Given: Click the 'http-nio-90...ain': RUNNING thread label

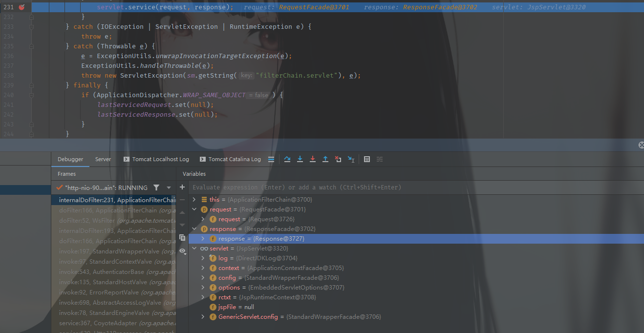Looking at the screenshot, I should [106, 187].
